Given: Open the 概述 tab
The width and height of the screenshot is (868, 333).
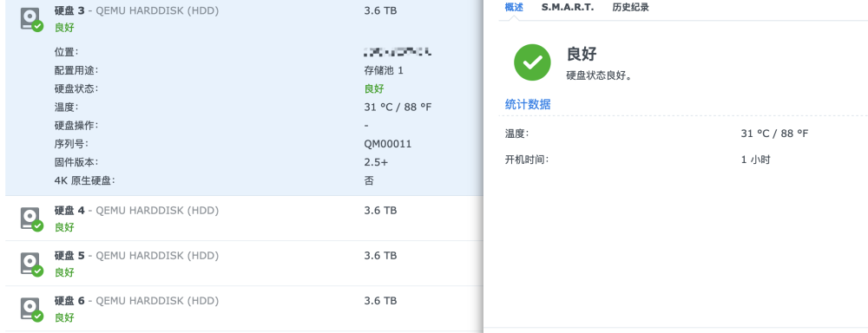Looking at the screenshot, I should pyautogui.click(x=514, y=7).
